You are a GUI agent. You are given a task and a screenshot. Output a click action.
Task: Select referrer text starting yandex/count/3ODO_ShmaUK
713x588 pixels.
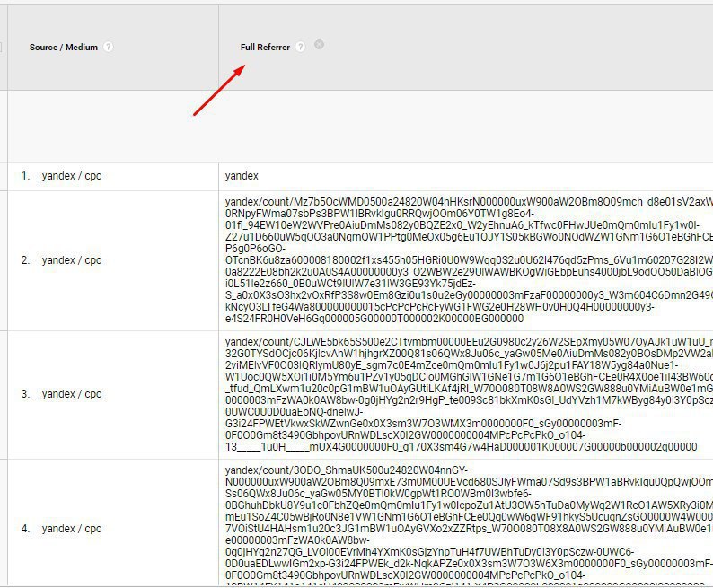(x=469, y=523)
